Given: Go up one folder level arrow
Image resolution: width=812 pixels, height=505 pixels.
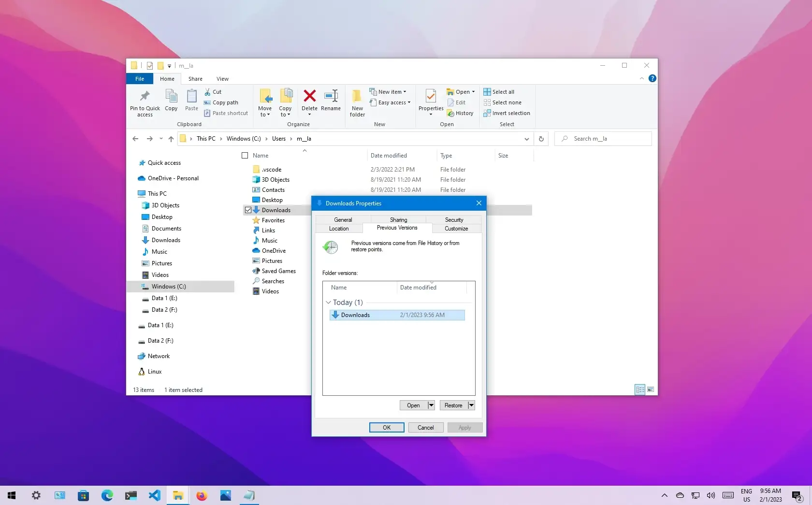Looking at the screenshot, I should (x=171, y=139).
